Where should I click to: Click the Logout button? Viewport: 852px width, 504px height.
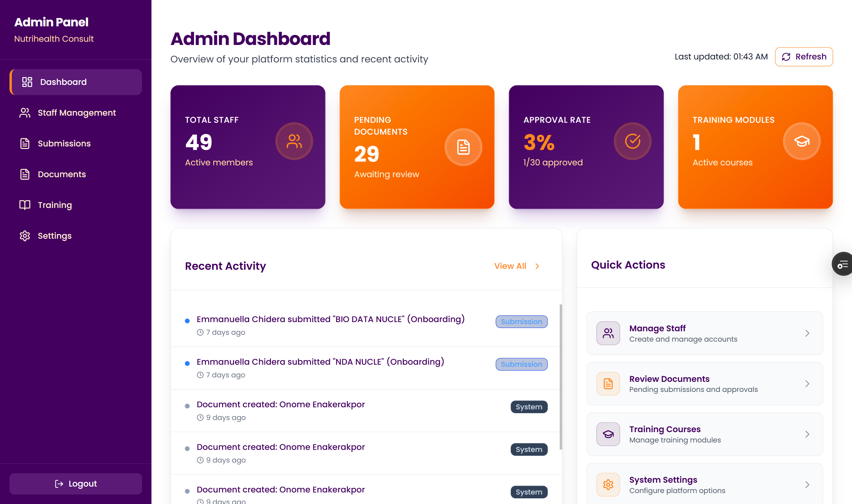coord(76,484)
